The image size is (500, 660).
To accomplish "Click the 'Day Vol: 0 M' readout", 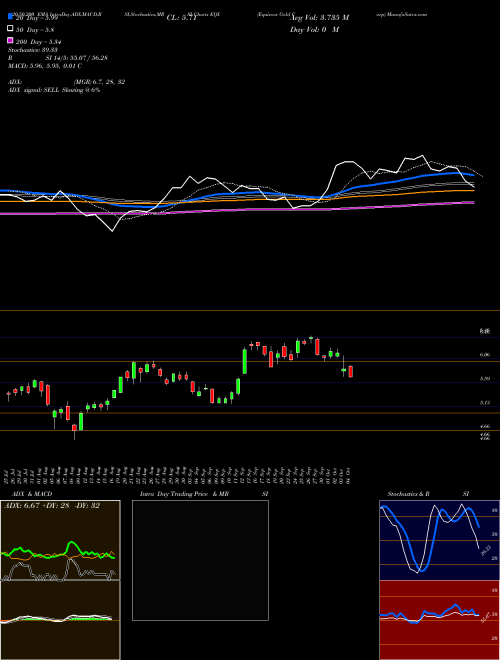I will point(314,30).
